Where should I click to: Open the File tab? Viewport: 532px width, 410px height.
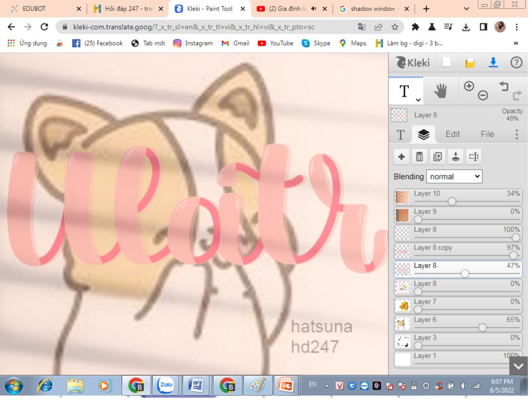pos(487,134)
